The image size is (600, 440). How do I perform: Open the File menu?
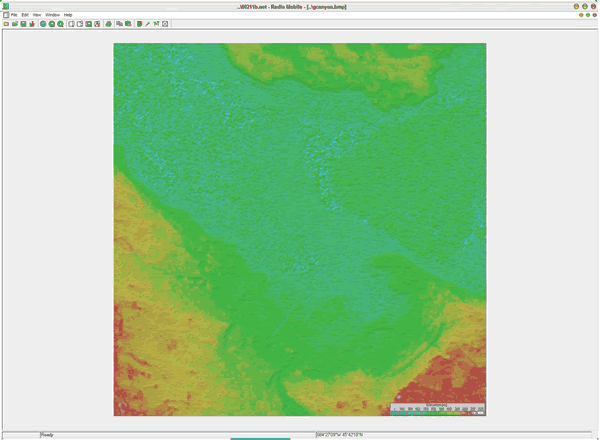click(x=14, y=15)
